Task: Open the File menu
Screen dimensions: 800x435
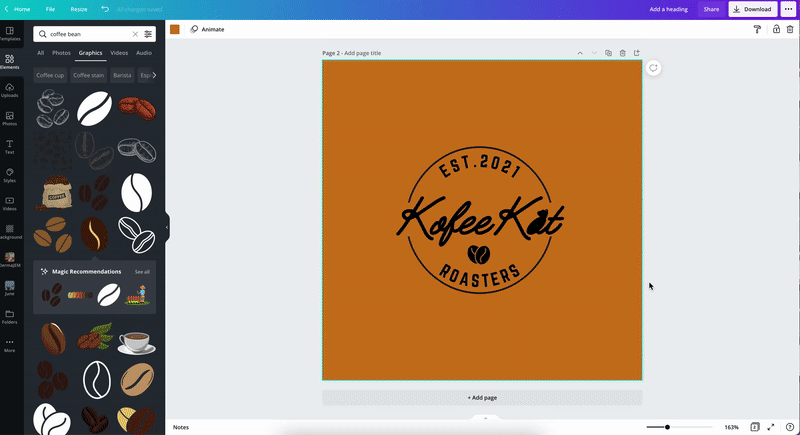Action: pyautogui.click(x=50, y=9)
